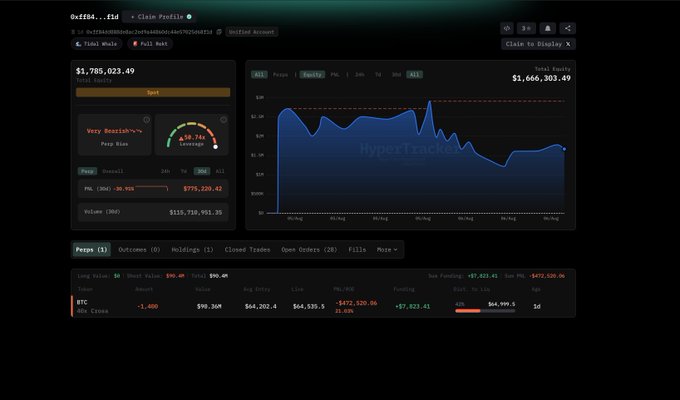
Task: Open the Outcomes (0) tab
Action: pyautogui.click(x=139, y=249)
